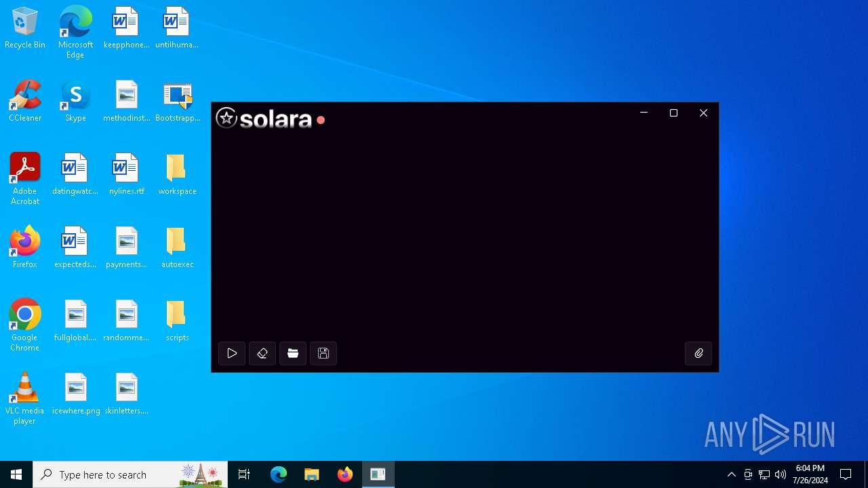868x488 pixels.
Task: Open the notification center icon
Action: tap(846, 474)
